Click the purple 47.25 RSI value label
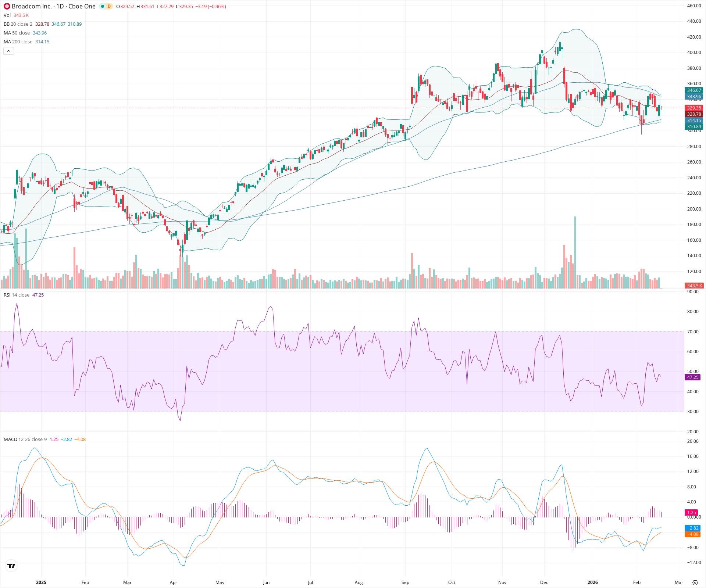Viewport: 706px width, 588px height. 692,377
